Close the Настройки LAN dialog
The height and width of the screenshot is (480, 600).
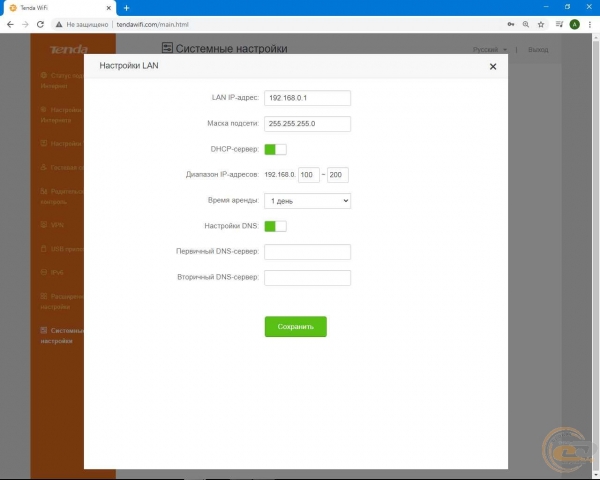[493, 67]
